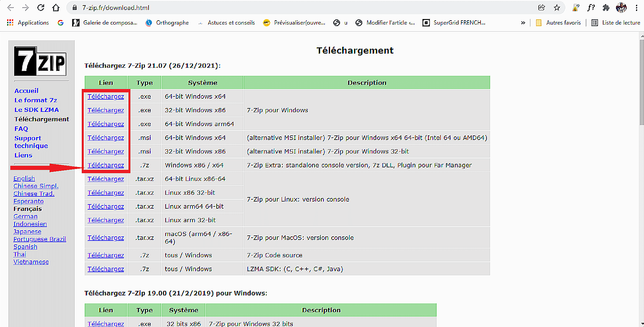The image size is (644, 327).
Task: Download 7-Zip Code source .7z
Action: pyautogui.click(x=106, y=255)
